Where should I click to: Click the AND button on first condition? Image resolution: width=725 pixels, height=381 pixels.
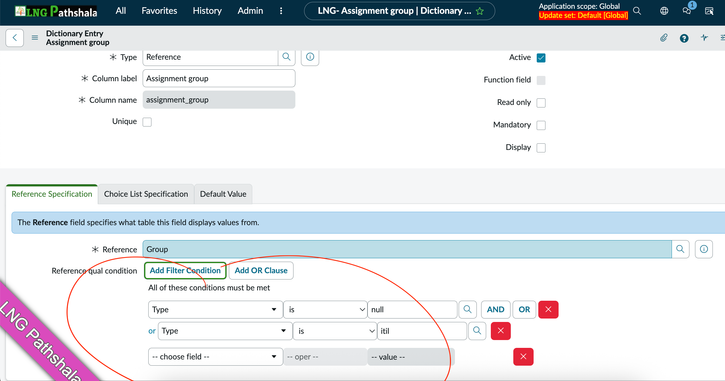496,309
